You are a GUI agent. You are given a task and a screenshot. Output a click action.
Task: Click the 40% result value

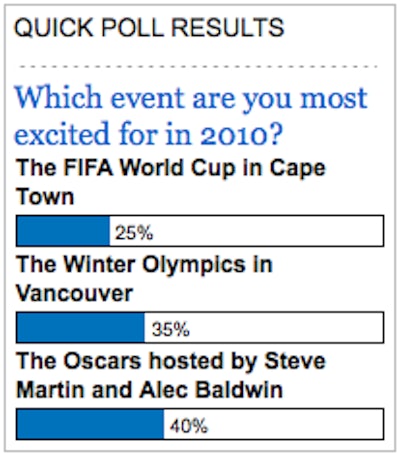tap(189, 426)
